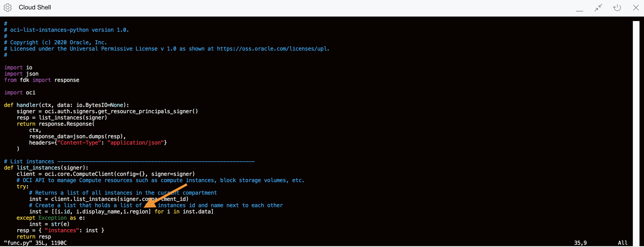
Task: Click the "except Exception as e" line
Action: pos(51,218)
